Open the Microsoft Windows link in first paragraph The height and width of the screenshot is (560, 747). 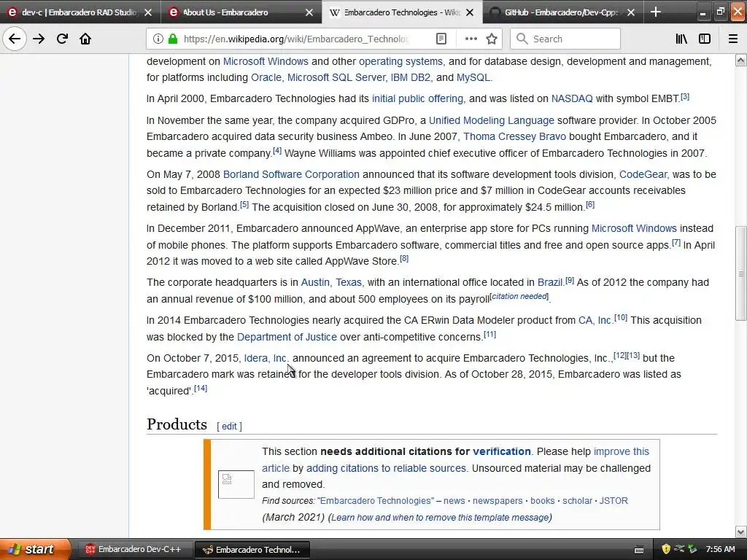[266, 61]
